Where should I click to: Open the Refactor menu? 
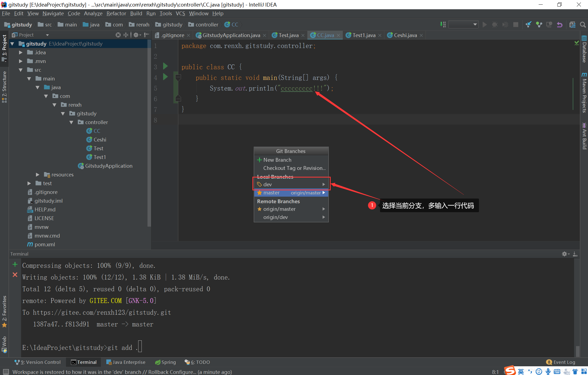(116, 13)
